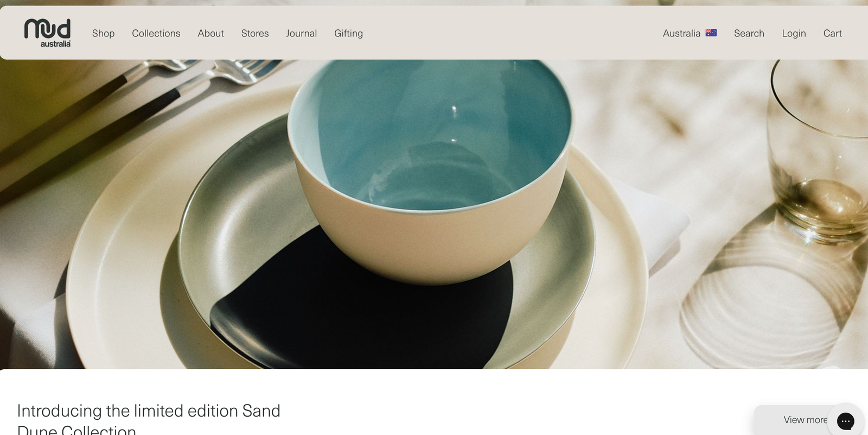The width and height of the screenshot is (868, 435).
Task: Go to the About page
Action: coord(210,33)
